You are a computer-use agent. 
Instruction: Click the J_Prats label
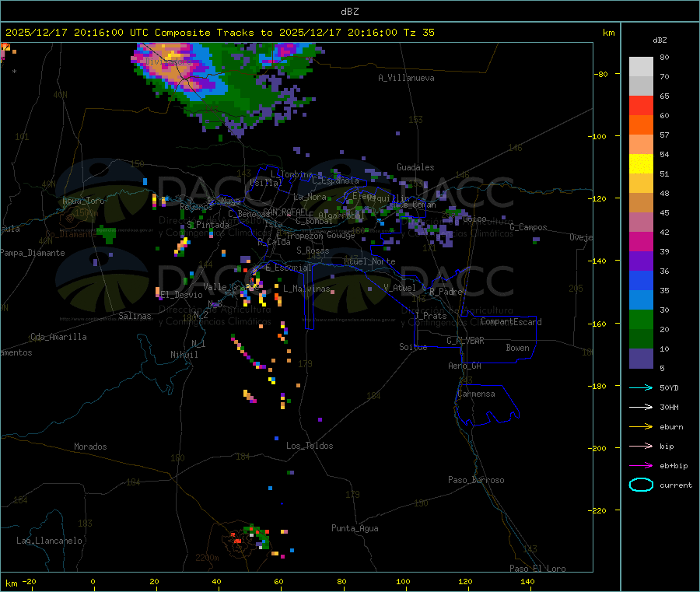pyautogui.click(x=430, y=316)
